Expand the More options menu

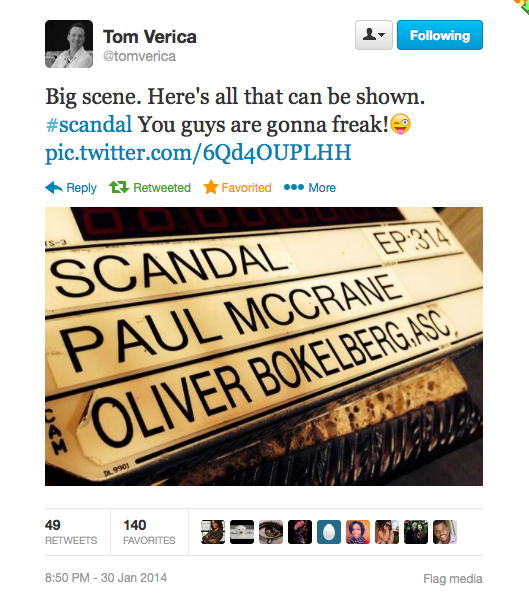pos(322,188)
